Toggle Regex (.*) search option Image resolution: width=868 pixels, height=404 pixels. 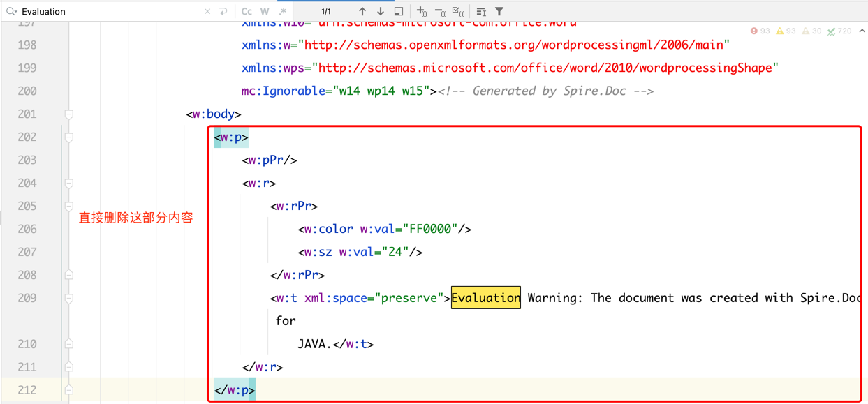(283, 11)
